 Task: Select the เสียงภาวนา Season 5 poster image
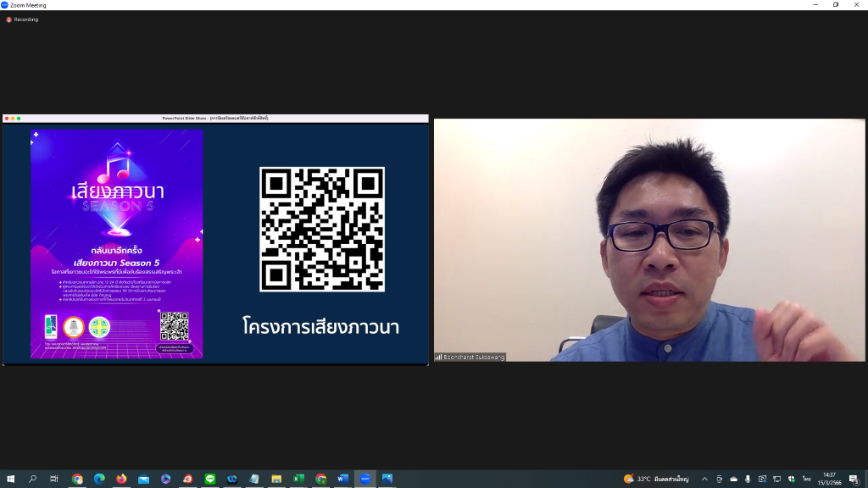coord(117,244)
